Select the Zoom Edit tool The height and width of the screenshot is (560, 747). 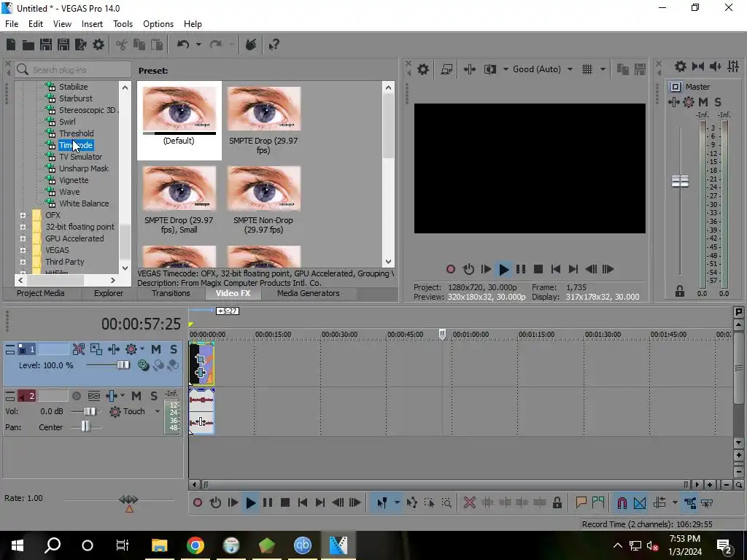446,503
